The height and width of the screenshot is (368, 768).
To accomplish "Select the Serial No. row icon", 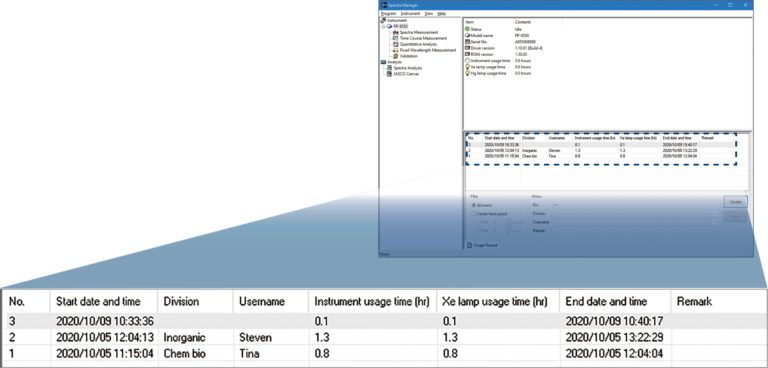I will click(467, 42).
